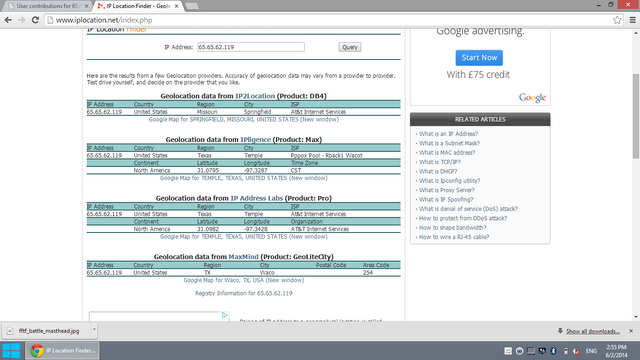The height and width of the screenshot is (360, 640).
Task: Open the ENG language selector in taskbar
Action: (x=591, y=351)
